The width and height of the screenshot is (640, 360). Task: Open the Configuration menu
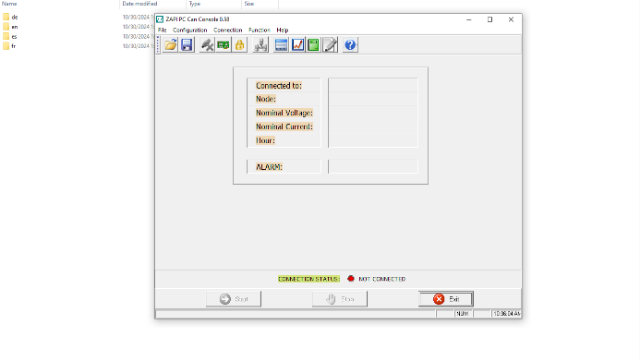[x=190, y=30]
